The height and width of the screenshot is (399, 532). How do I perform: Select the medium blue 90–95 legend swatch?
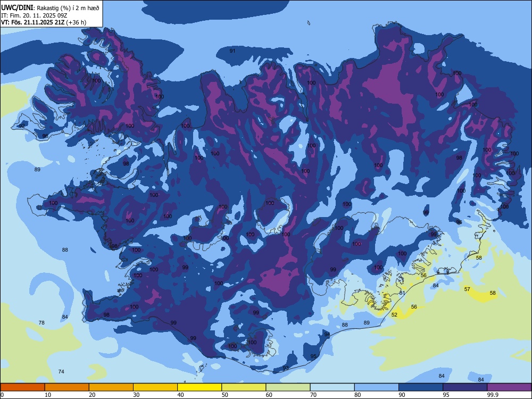(421, 387)
